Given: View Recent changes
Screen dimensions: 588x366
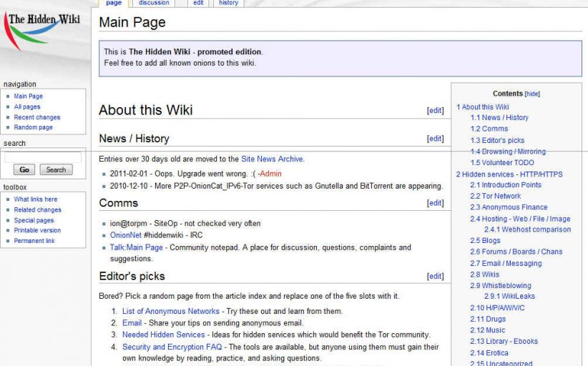Looking at the screenshot, I should pos(37,117).
